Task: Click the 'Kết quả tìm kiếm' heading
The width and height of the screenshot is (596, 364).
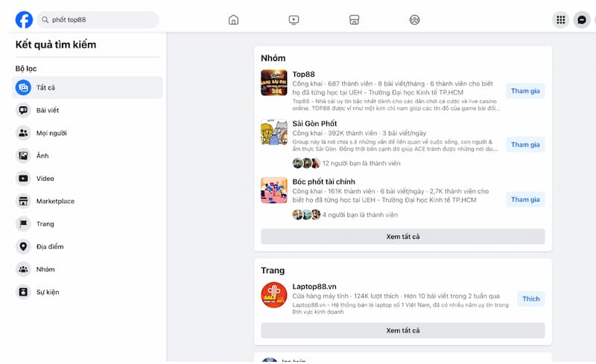Action: (56, 45)
